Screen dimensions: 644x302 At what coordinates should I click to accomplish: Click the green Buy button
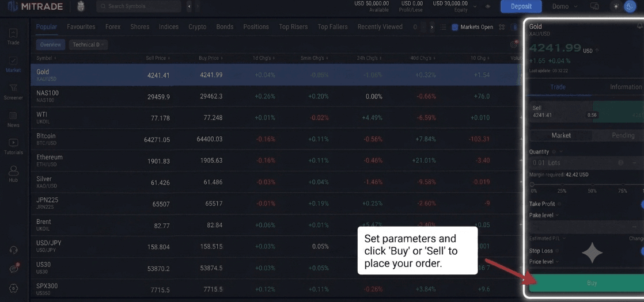[x=586, y=283]
